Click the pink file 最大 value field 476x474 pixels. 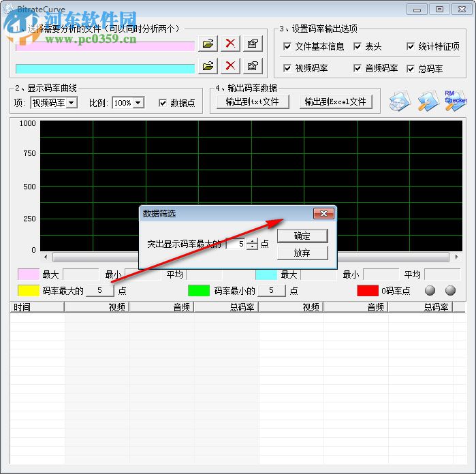coord(81,274)
